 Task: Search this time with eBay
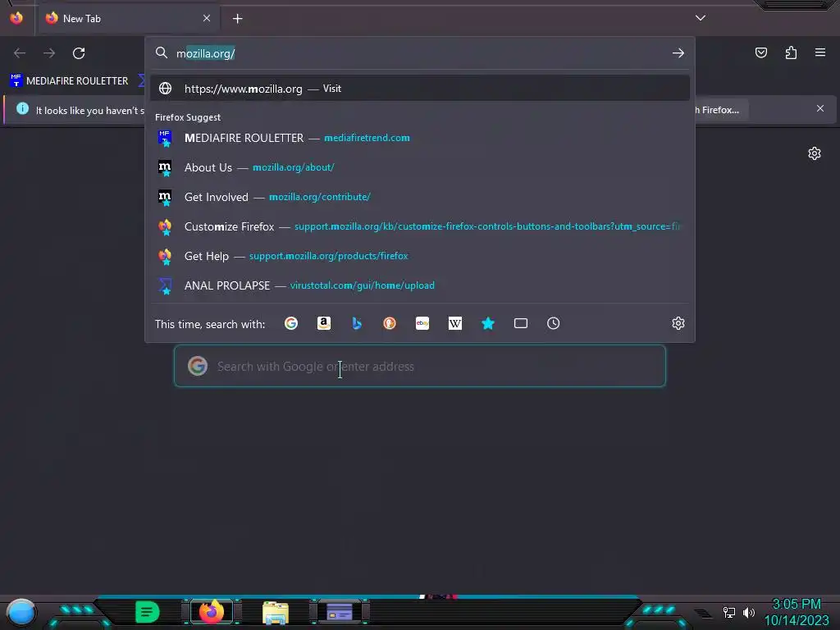click(422, 323)
